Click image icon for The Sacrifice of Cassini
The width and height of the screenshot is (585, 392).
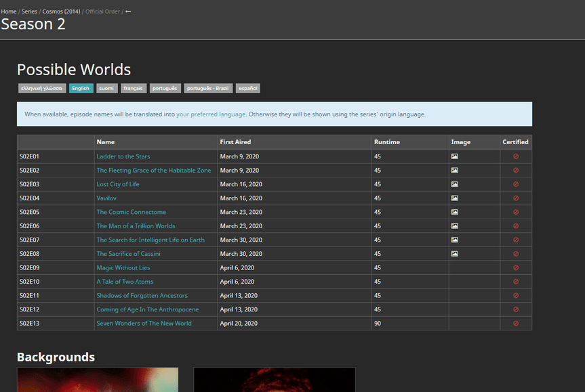(454, 254)
